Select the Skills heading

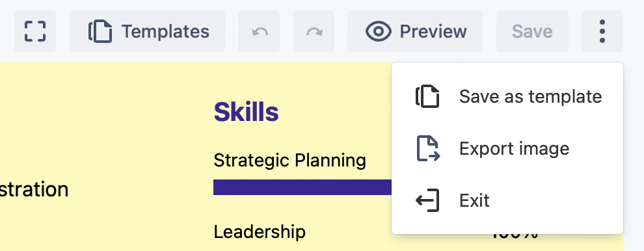click(246, 112)
